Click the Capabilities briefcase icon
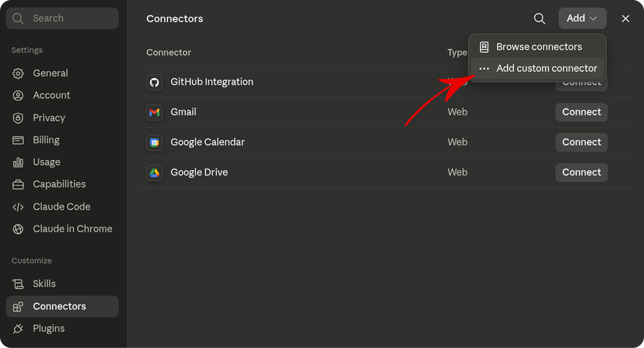 [x=18, y=184]
